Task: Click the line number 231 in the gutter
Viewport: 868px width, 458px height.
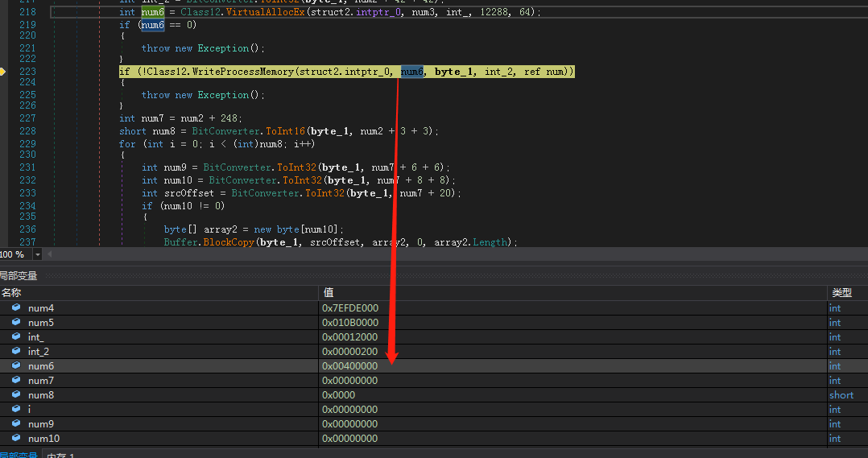Action: click(x=27, y=167)
